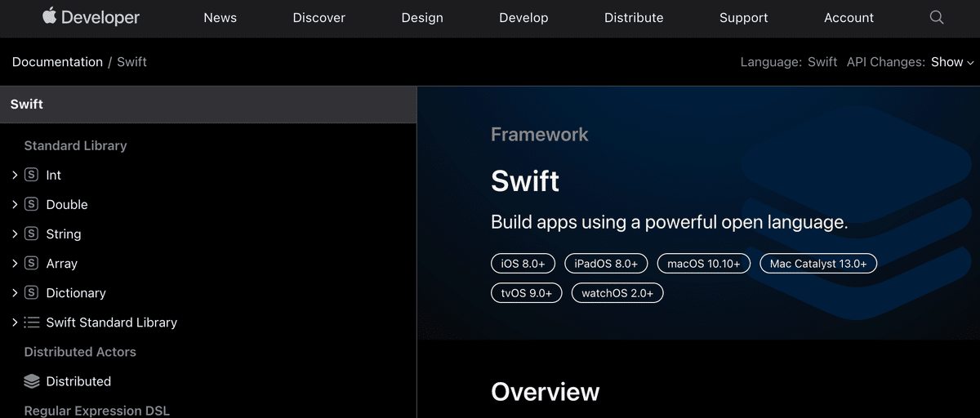The width and height of the screenshot is (980, 418).
Task: Open the Design menu item
Action: [422, 17]
